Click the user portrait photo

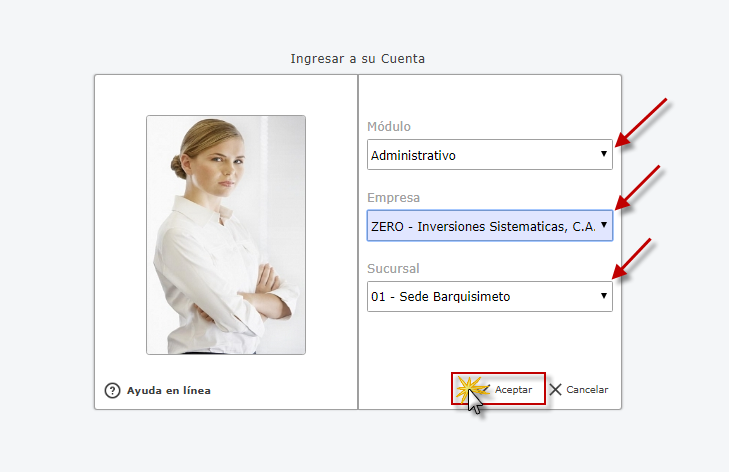point(226,235)
